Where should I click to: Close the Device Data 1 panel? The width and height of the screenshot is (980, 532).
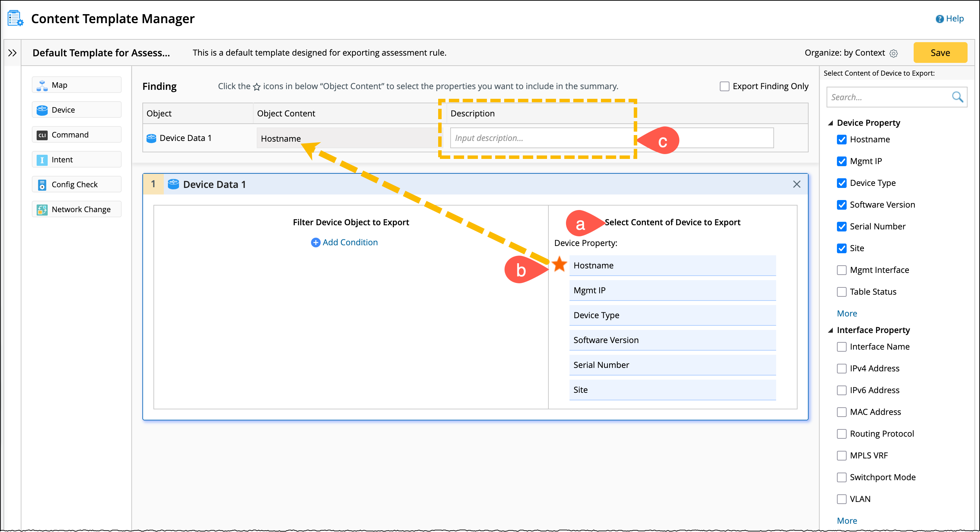coord(797,184)
